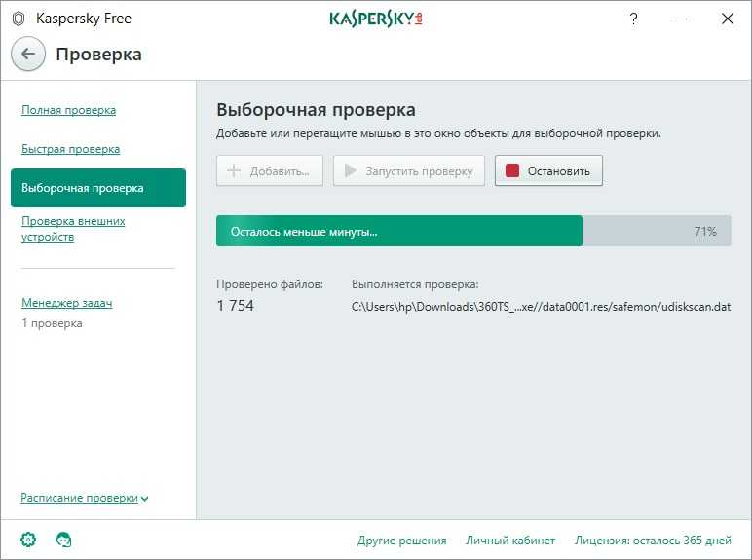Open settings via the gear icon

[x=28, y=540]
